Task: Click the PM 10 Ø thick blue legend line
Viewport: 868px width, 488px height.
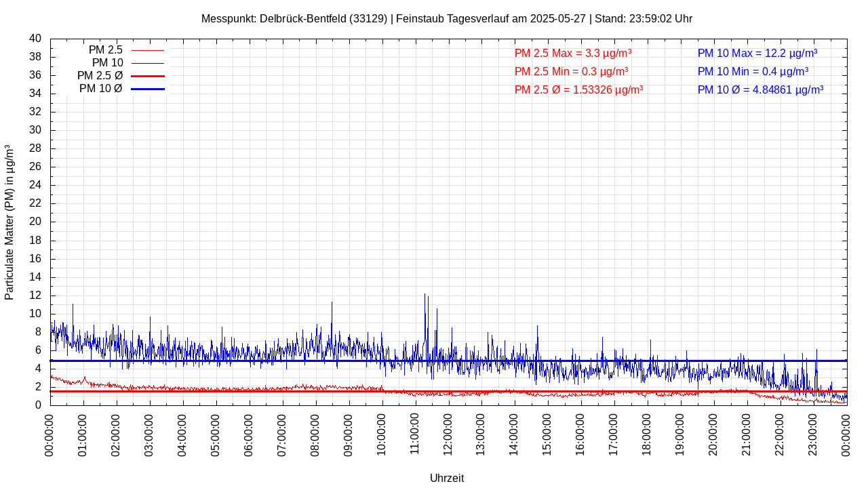Action: pos(148,89)
